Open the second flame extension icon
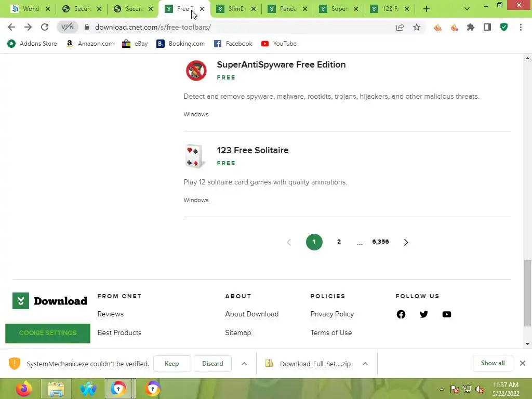The width and height of the screenshot is (532, 399). (454, 27)
